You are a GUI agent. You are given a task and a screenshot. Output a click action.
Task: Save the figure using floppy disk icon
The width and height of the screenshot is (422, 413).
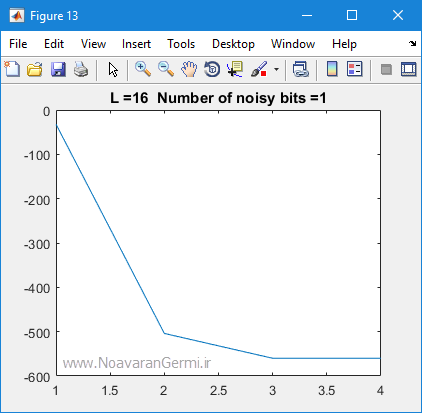point(58,69)
